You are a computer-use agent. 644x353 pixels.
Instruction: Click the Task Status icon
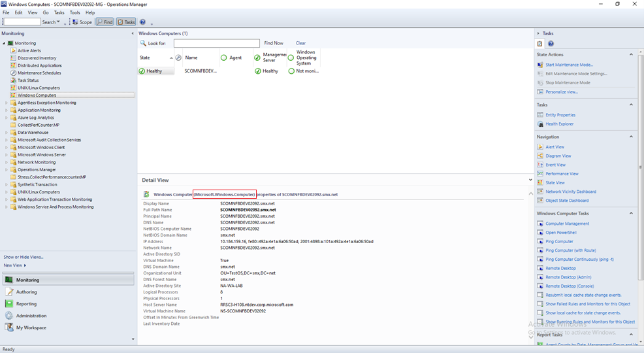(x=13, y=80)
